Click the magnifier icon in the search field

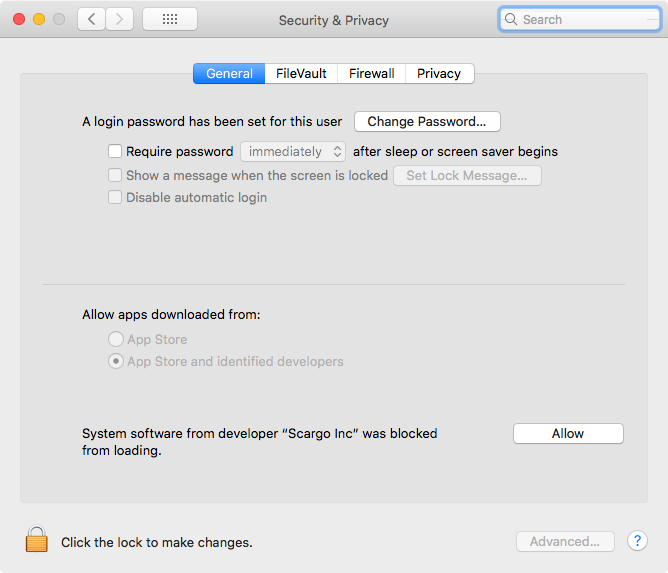511,19
